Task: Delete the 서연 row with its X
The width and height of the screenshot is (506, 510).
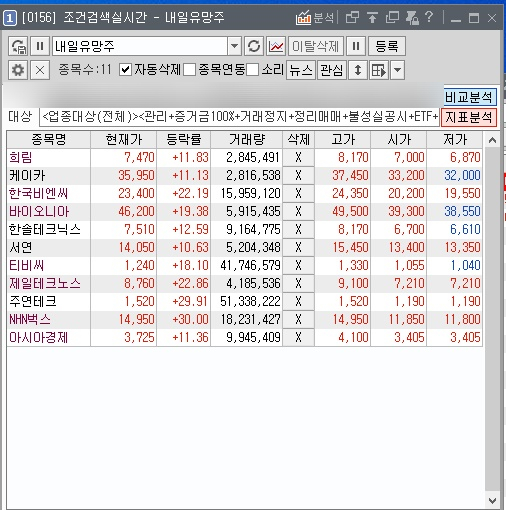Action: coord(298,247)
